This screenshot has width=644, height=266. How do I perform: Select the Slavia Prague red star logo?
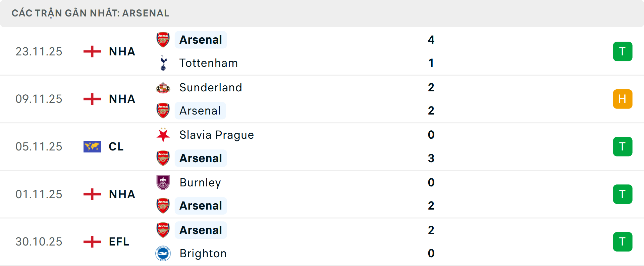[x=163, y=135]
